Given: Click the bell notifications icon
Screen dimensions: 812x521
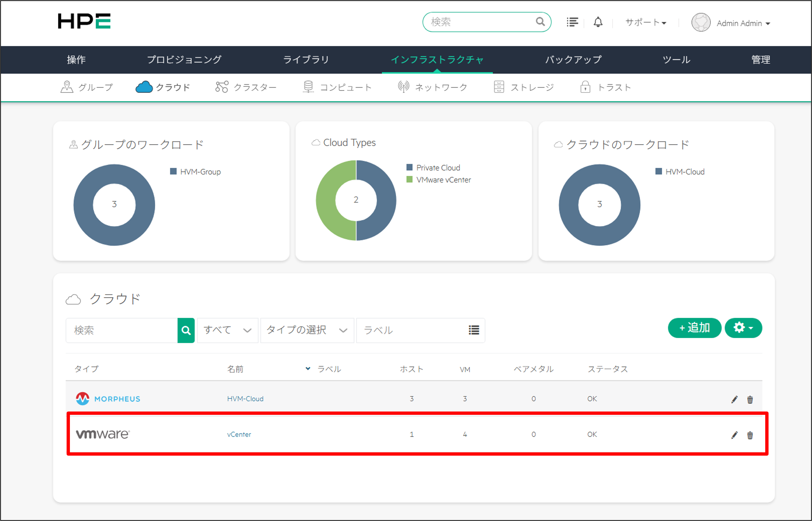Looking at the screenshot, I should point(598,22).
